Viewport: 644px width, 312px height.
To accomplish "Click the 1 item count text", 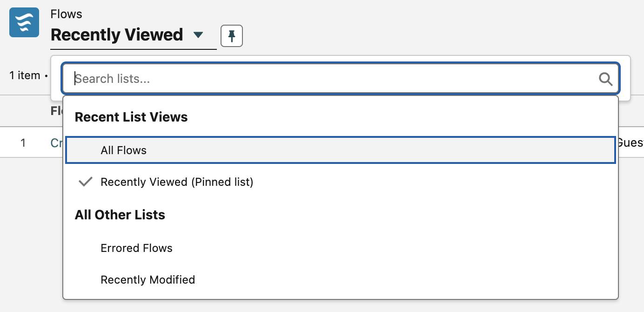I will point(25,75).
